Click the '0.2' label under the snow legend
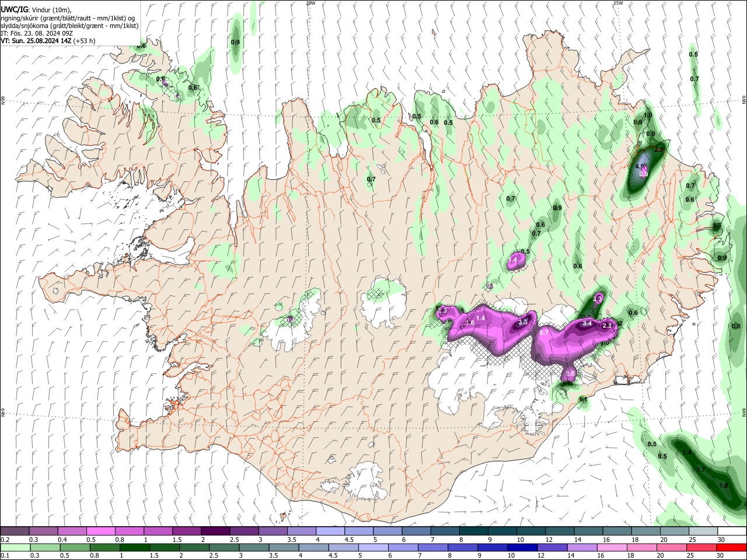The height and width of the screenshot is (560, 747). pyautogui.click(x=5, y=540)
